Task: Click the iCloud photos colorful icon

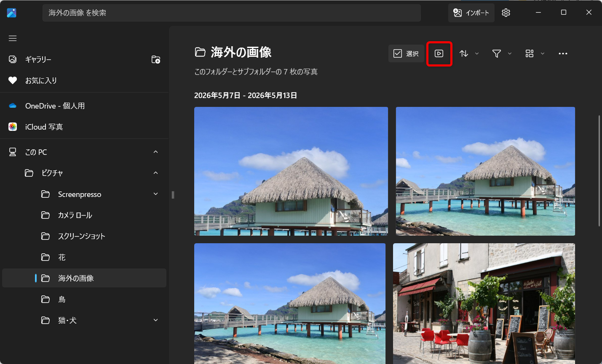Action: [x=13, y=127]
